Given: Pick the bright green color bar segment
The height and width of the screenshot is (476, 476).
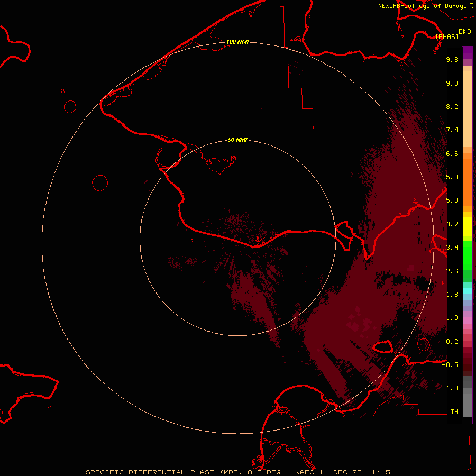Looking at the screenshot, I should pyautogui.click(x=467, y=256).
